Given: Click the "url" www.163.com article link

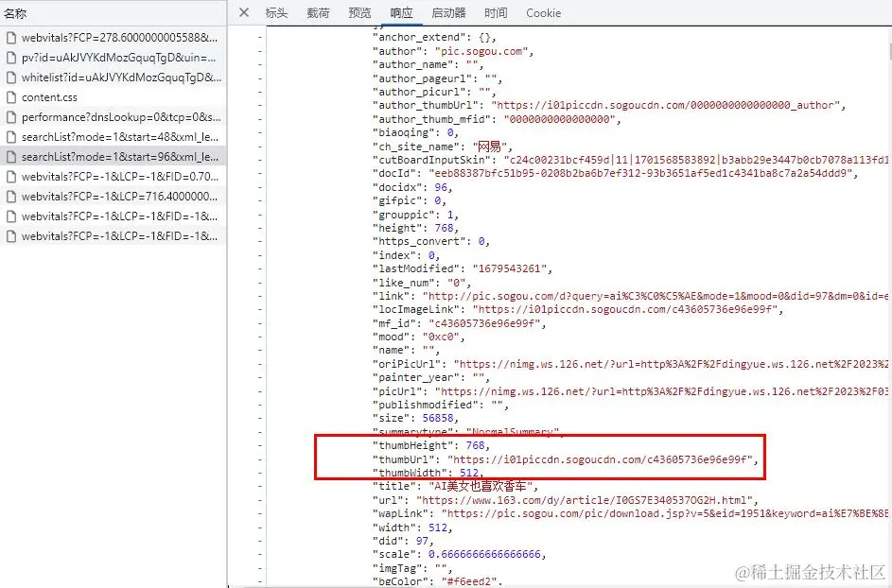Looking at the screenshot, I should 584,500.
